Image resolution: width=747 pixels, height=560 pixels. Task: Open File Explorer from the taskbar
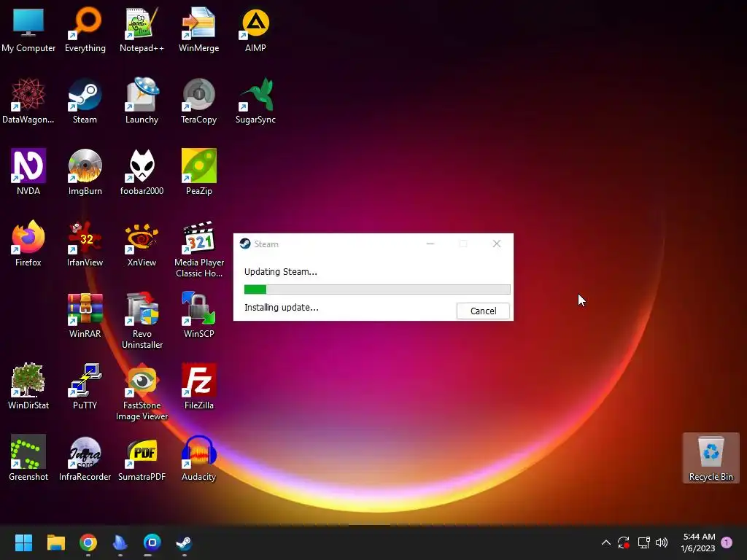pyautogui.click(x=55, y=542)
